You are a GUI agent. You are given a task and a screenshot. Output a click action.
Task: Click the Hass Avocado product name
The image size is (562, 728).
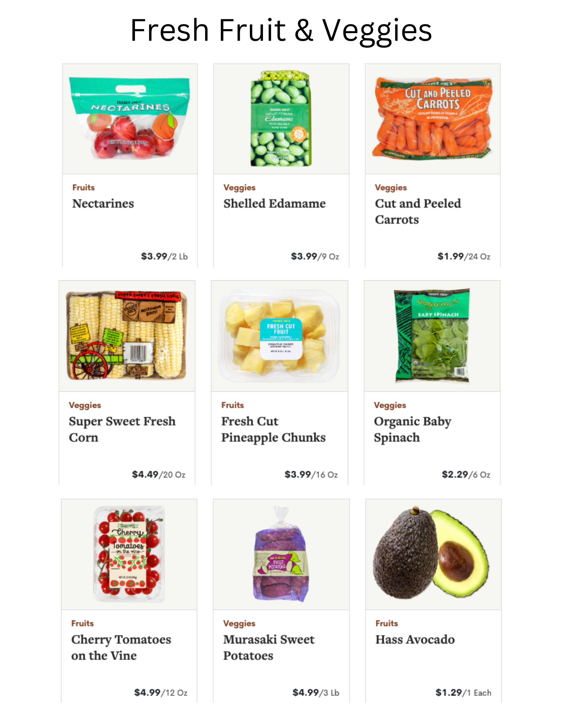415,640
